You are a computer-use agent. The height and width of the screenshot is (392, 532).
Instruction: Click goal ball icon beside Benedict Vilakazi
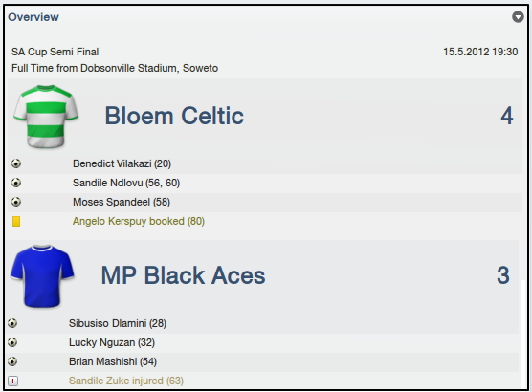(16, 163)
